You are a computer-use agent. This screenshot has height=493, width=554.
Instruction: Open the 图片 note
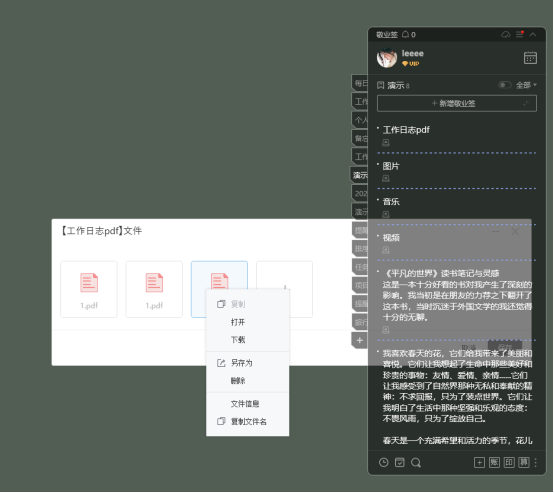click(391, 166)
